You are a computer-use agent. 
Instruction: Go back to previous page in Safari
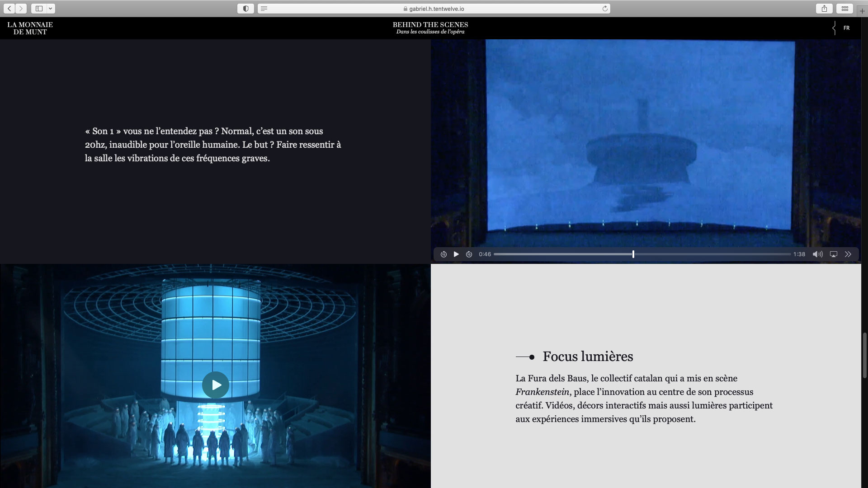pos(9,9)
